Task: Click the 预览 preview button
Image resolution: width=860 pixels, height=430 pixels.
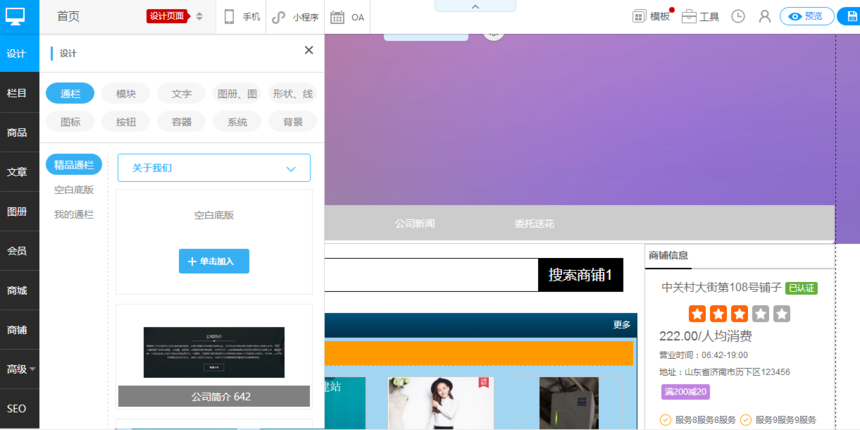Action: [806, 17]
